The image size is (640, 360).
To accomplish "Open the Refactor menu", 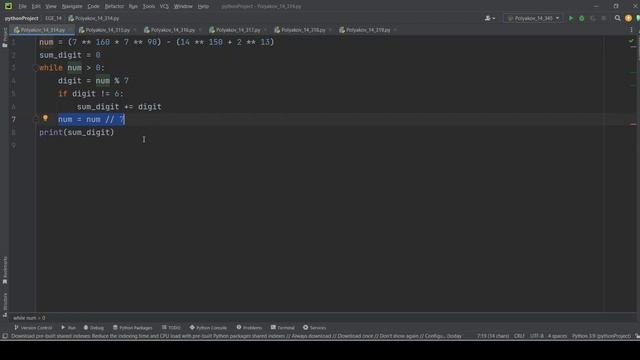I will pyautogui.click(x=114, y=6).
